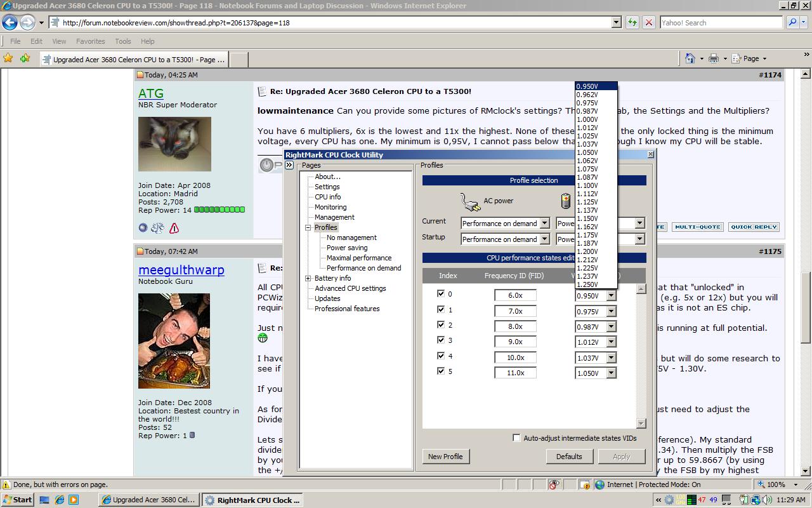812x508 pixels.
Task: Click the status bar warning icon
Action: coord(6,485)
